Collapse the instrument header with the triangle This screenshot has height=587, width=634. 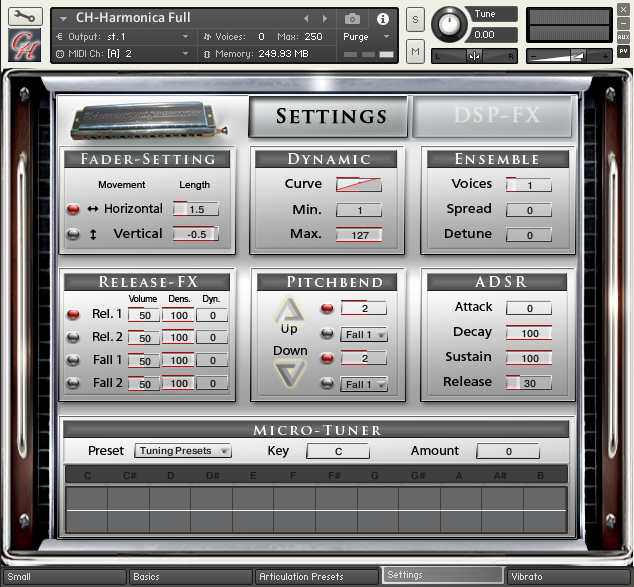[x=63, y=19]
